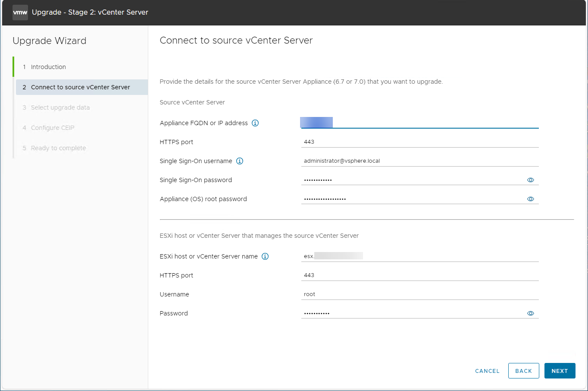Click the ESXi host or vCenter Server name field
Image resolution: width=588 pixels, height=391 pixels.
point(410,256)
